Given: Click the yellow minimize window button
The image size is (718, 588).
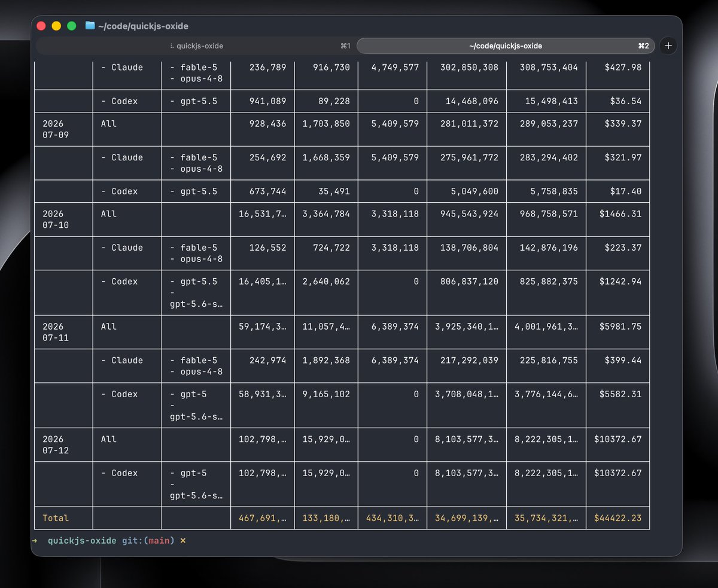Looking at the screenshot, I should [56, 26].
